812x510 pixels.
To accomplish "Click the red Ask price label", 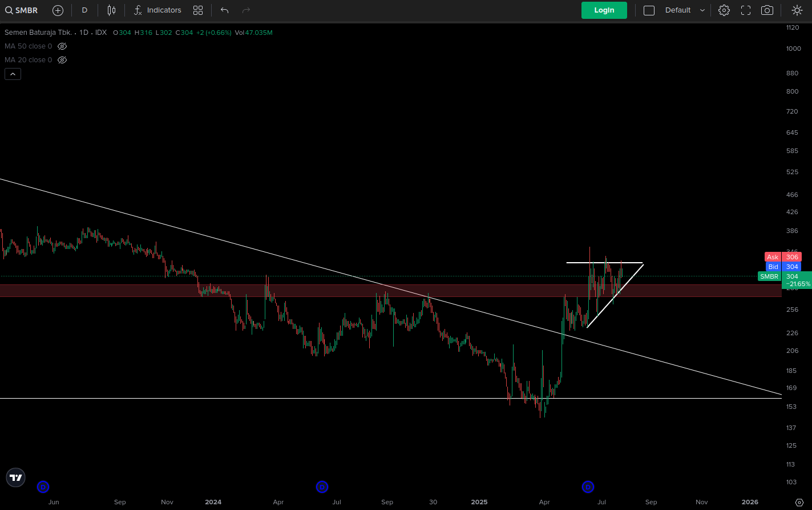I will click(x=783, y=257).
